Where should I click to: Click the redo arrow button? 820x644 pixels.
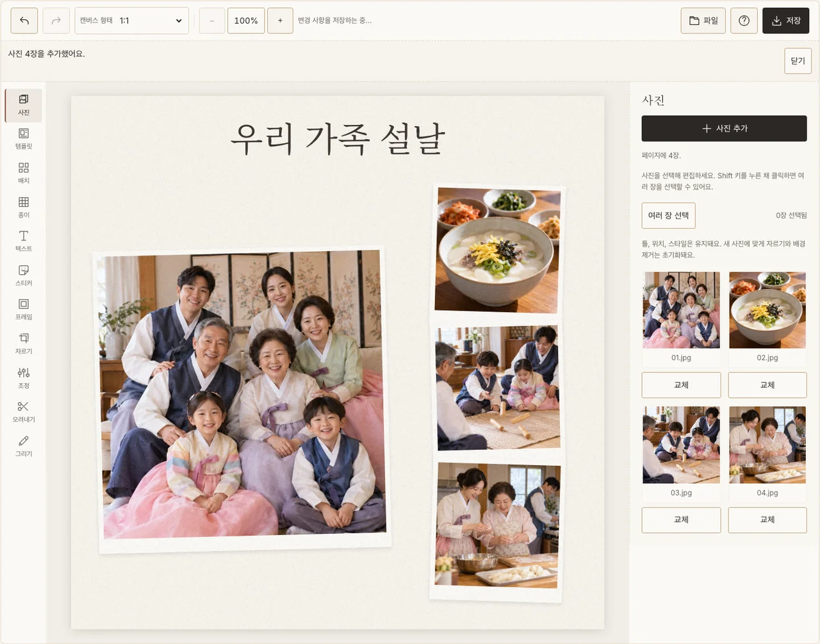coord(56,21)
